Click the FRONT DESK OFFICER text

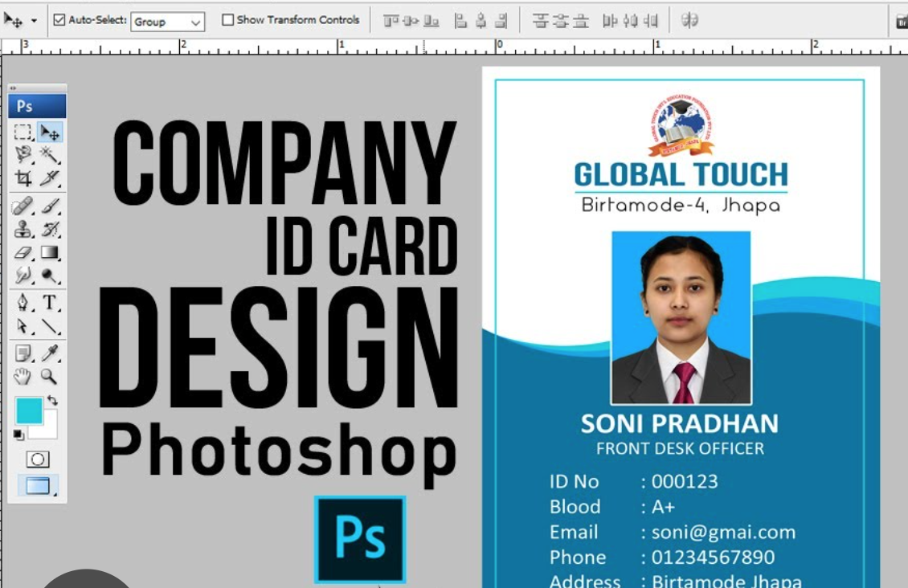pos(680,448)
